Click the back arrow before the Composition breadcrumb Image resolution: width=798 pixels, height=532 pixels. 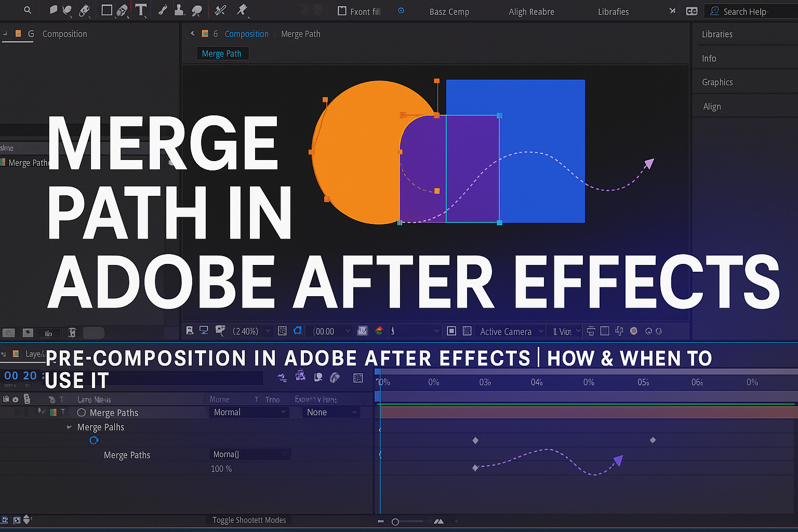tap(192, 33)
